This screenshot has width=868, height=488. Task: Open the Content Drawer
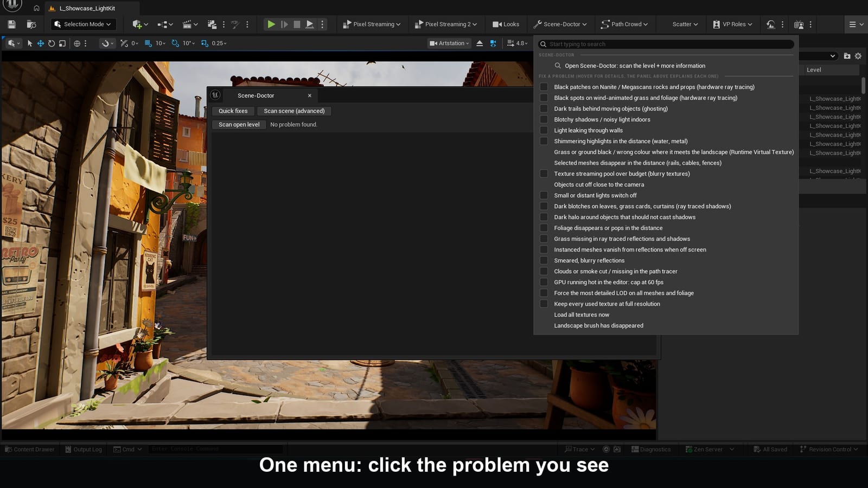tap(30, 449)
